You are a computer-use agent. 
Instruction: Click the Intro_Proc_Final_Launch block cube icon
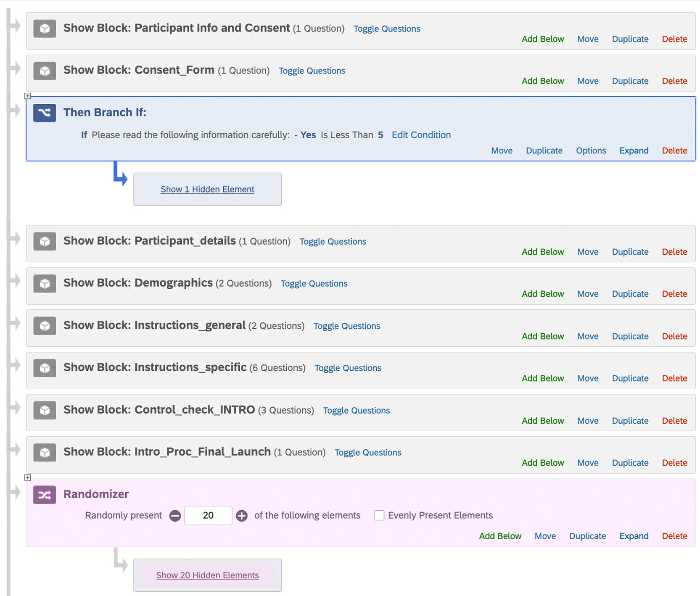[x=45, y=453]
